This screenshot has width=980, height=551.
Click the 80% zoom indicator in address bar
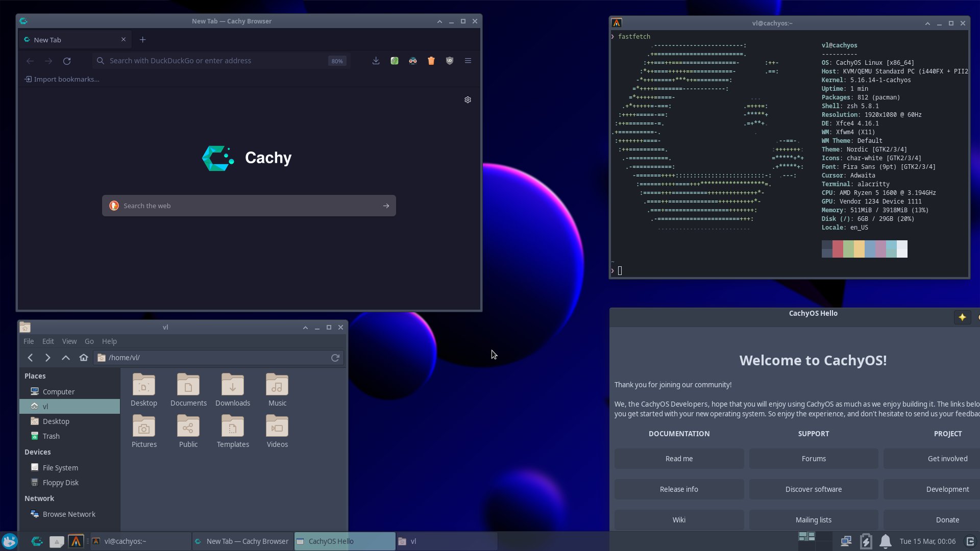(x=337, y=61)
